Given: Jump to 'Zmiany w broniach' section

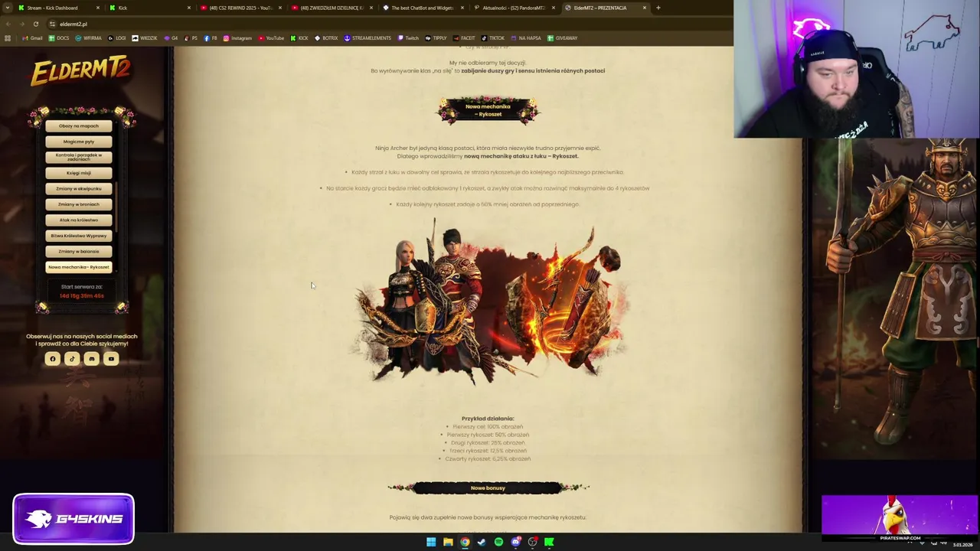Looking at the screenshot, I should [79, 204].
